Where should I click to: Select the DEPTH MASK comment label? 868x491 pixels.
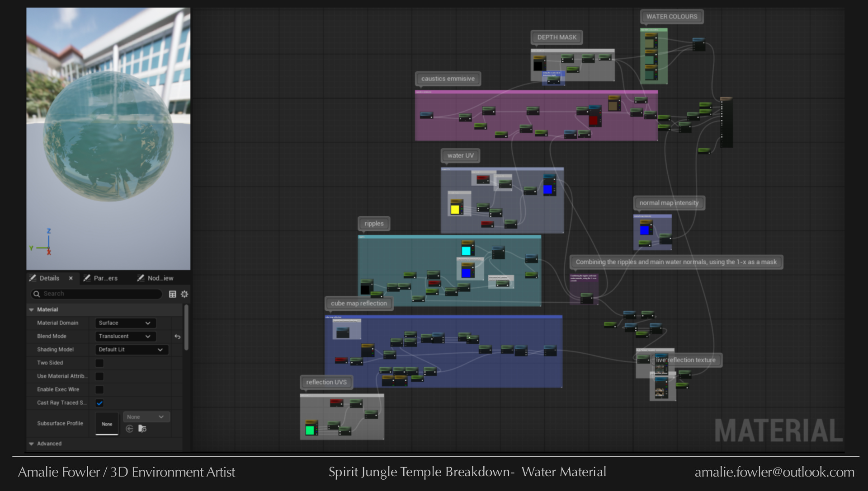pos(557,37)
